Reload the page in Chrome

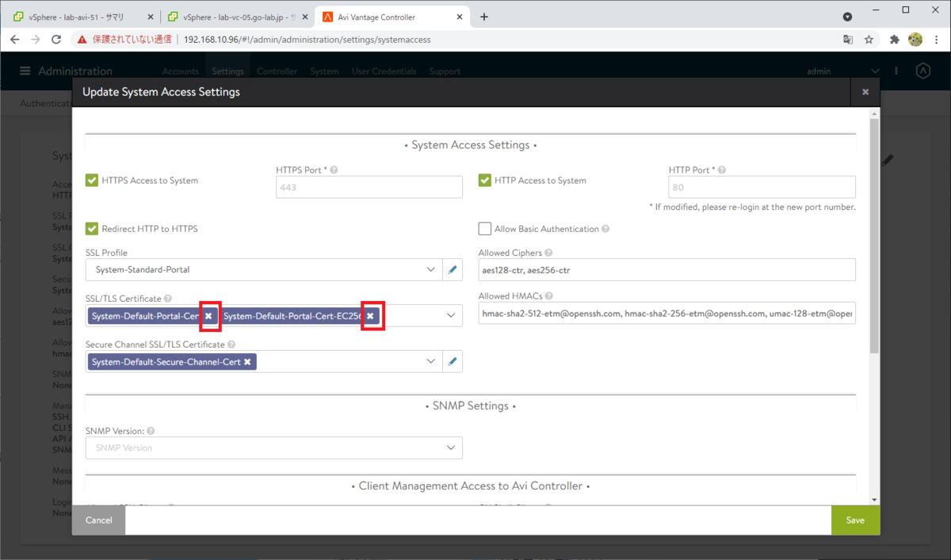pos(56,39)
